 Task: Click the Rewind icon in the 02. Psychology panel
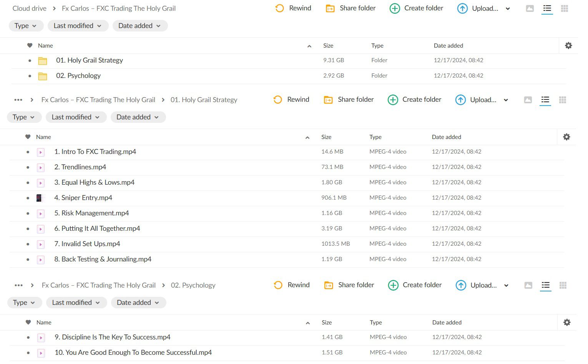[x=278, y=285]
